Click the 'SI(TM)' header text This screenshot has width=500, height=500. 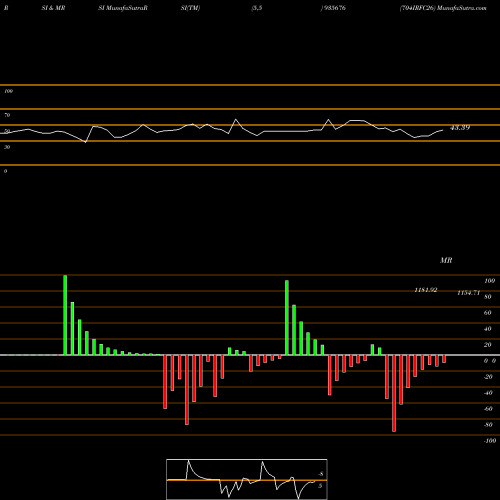(x=190, y=8)
